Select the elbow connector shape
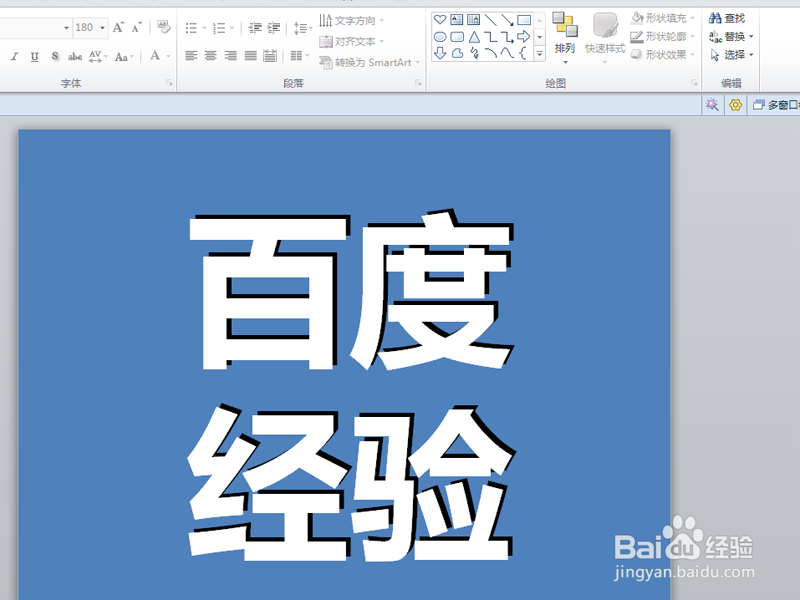 pos(490,37)
